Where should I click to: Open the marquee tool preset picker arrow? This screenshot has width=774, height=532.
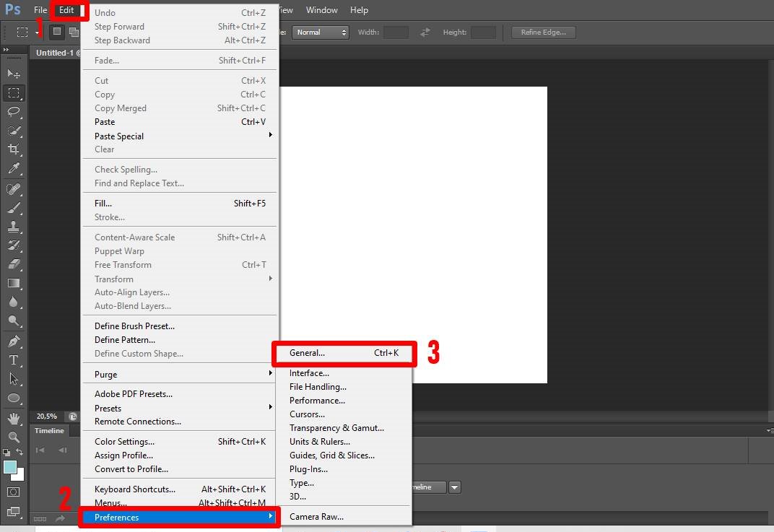click(37, 32)
